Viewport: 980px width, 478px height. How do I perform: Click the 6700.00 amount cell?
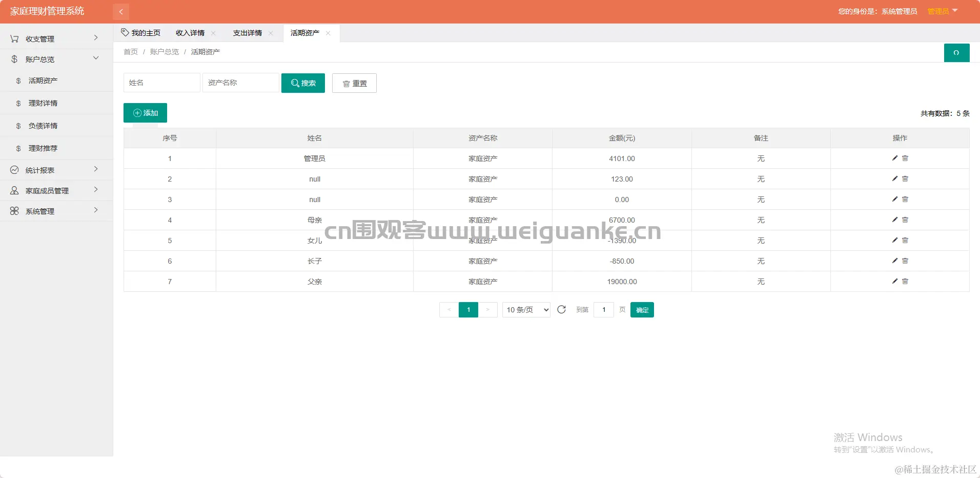pos(622,220)
